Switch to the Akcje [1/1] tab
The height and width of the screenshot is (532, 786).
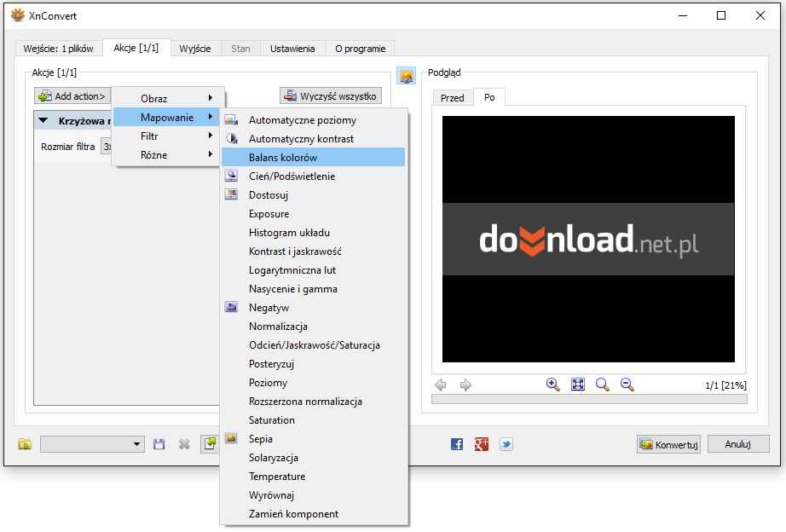coord(136,48)
